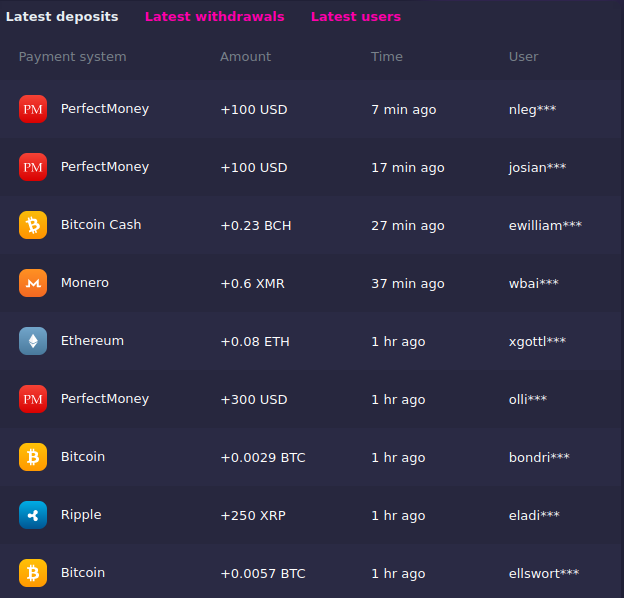Click the 17 min ago time
The height and width of the screenshot is (598, 624).
coord(408,168)
